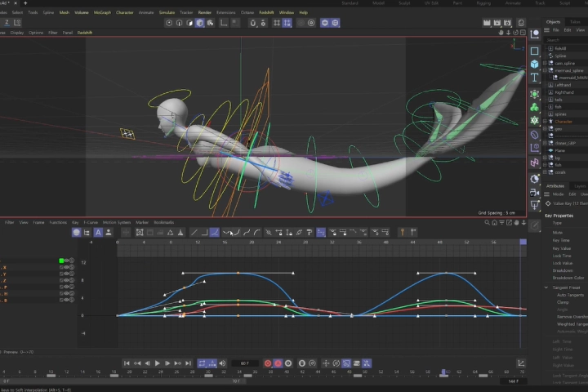Click F-Curve ruler end marker
588x392 pixels.
coord(523,243)
